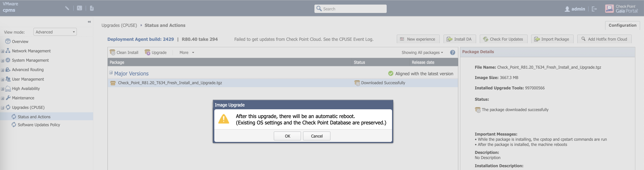Open the Showing All packages filter dropdown

point(422,53)
